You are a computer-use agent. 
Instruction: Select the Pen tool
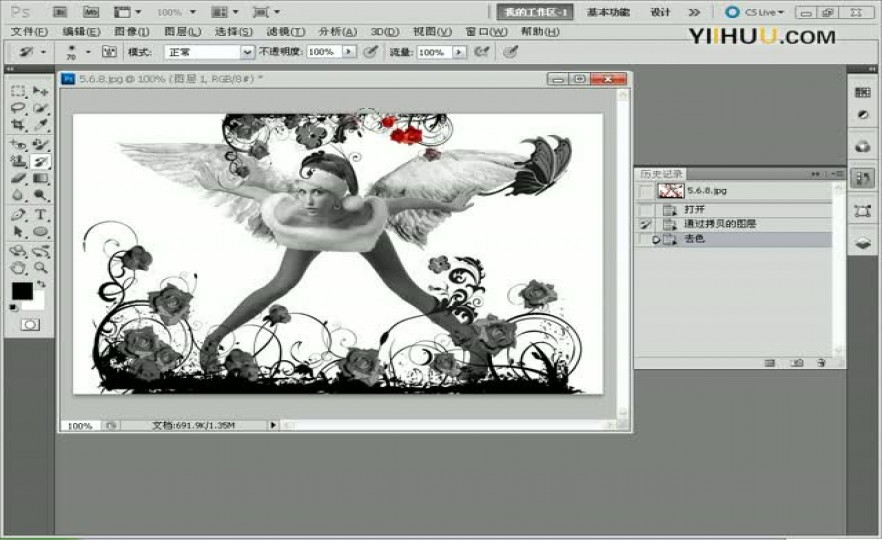19,215
